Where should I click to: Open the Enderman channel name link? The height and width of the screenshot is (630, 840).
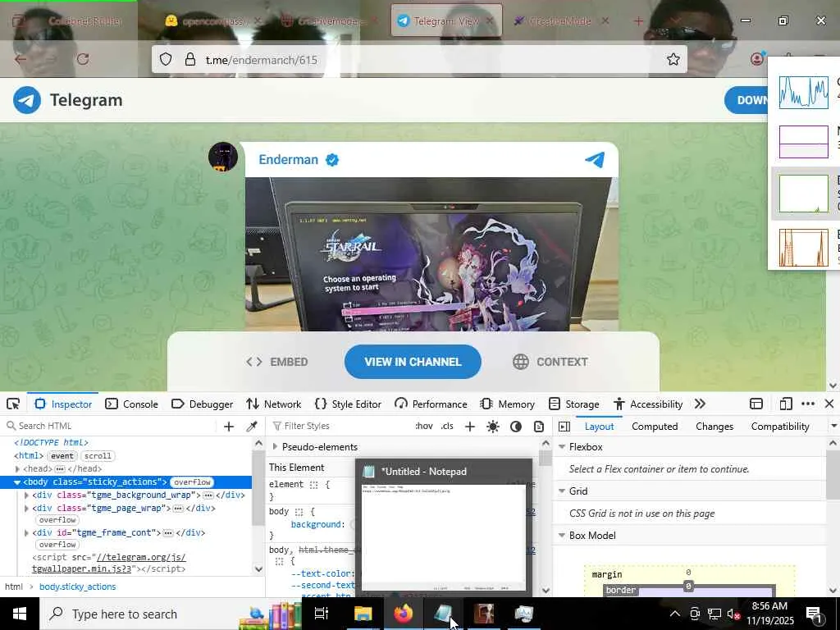[288, 160]
